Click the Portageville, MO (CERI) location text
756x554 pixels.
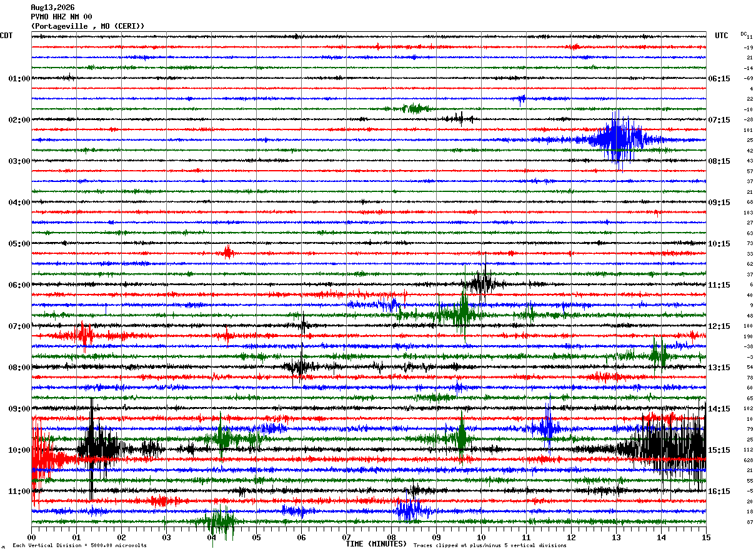tap(87, 26)
